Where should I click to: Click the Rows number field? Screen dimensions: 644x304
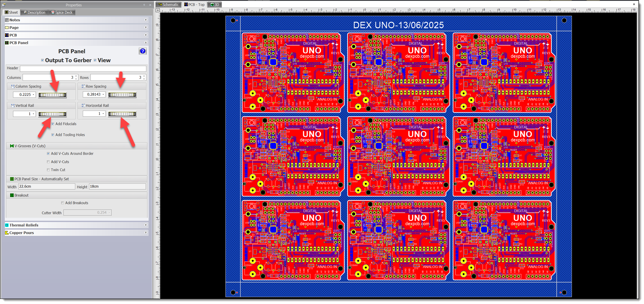point(118,78)
